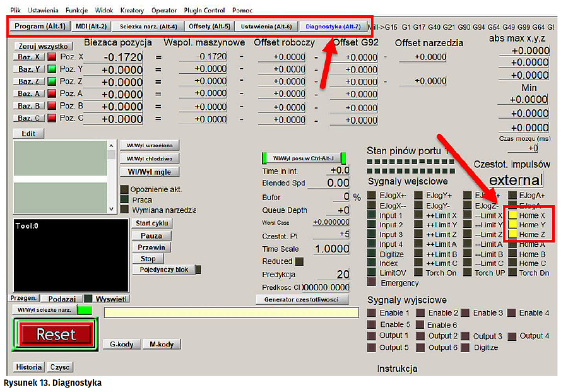Click the yellow Home X indicator LED

tap(512, 215)
